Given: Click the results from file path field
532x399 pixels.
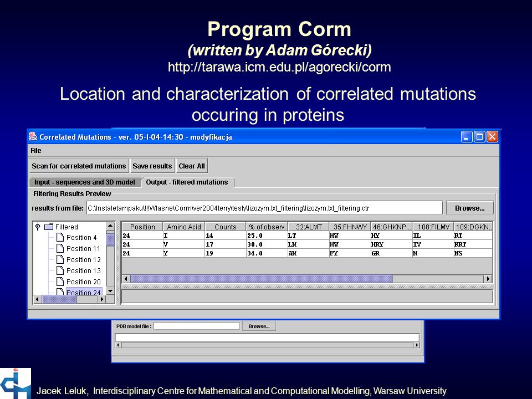Looking at the screenshot, I should (264, 208).
